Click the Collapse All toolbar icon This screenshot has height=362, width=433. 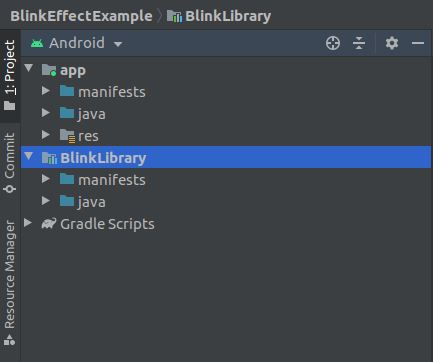(x=359, y=43)
